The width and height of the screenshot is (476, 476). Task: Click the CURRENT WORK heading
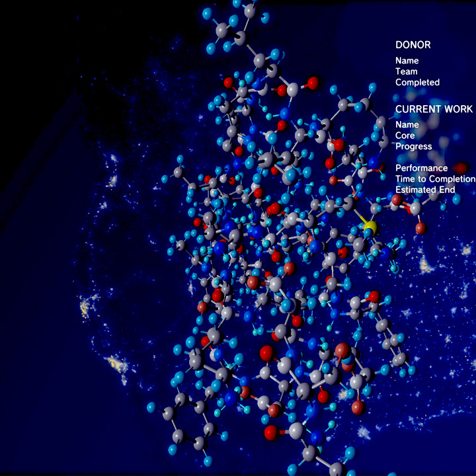(434, 109)
